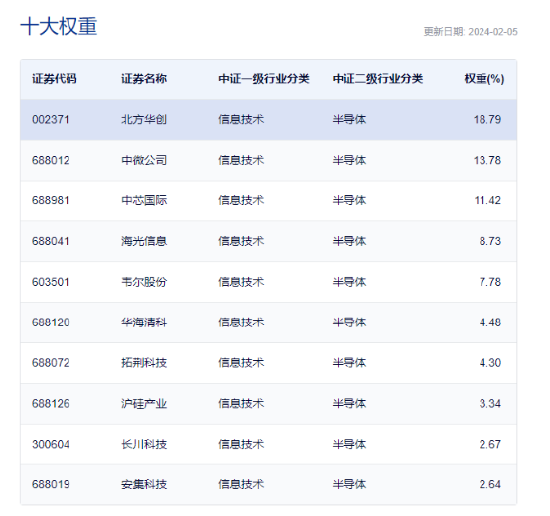Screen dimensions: 550x516
Task: Select security code 688120
Action: [x=51, y=322]
